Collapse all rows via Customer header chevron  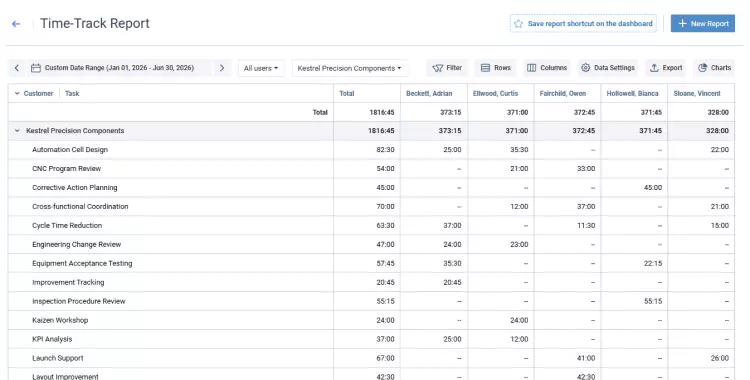pyautogui.click(x=17, y=93)
